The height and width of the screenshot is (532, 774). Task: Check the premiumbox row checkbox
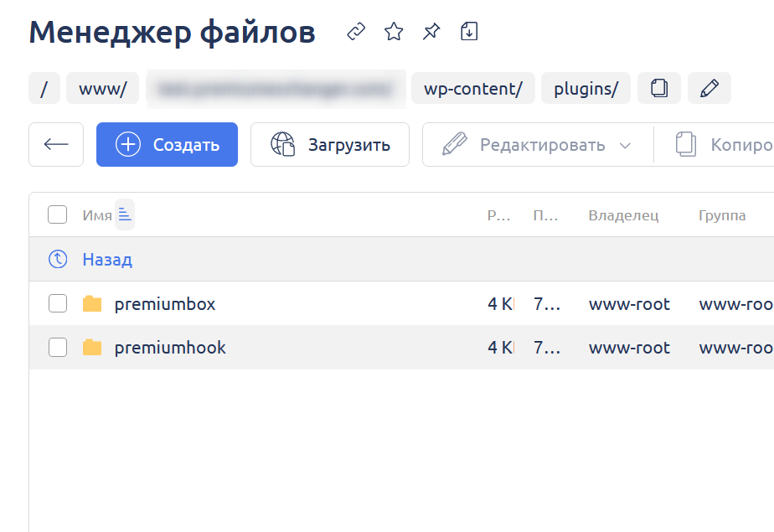[x=57, y=304]
